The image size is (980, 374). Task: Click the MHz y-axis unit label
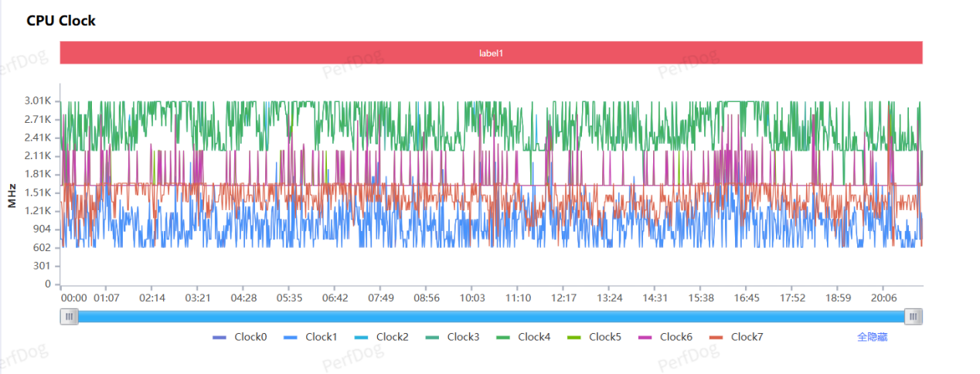pyautogui.click(x=12, y=196)
